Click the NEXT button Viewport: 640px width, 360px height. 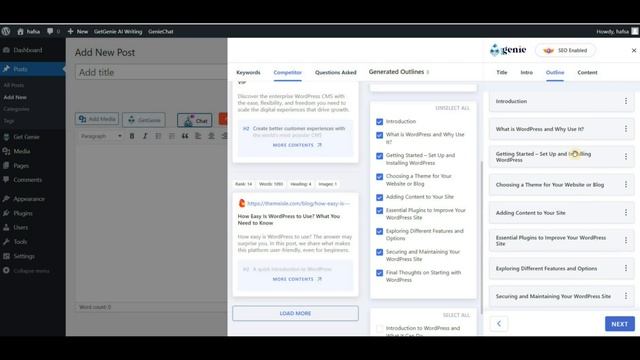[x=620, y=324]
